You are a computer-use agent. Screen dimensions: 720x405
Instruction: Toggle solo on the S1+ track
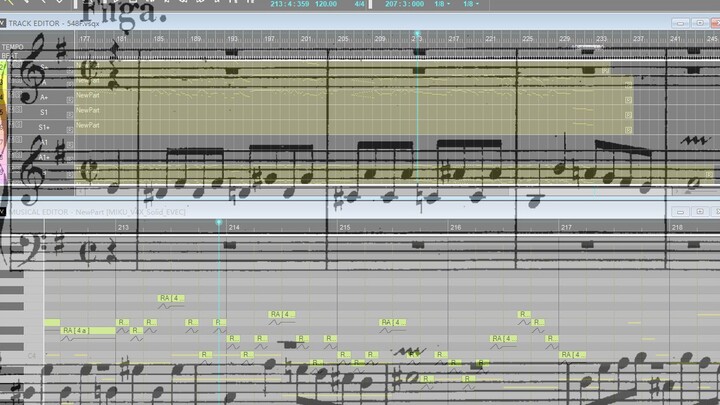pos(19,124)
